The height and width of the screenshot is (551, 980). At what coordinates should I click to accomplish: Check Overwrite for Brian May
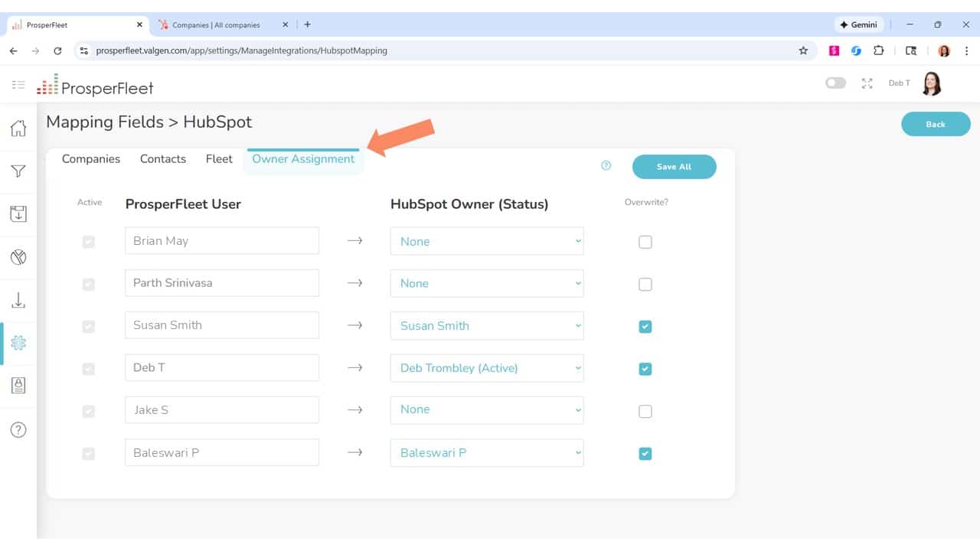coord(645,242)
